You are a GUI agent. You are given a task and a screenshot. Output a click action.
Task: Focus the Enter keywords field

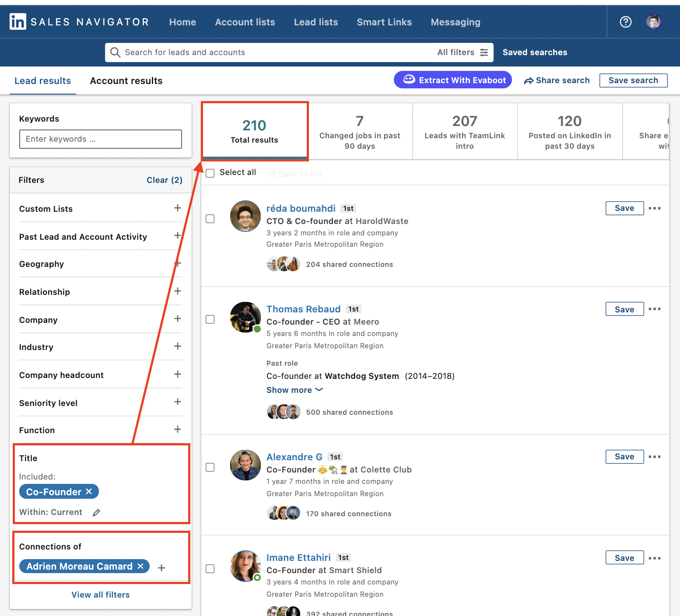pos(101,139)
